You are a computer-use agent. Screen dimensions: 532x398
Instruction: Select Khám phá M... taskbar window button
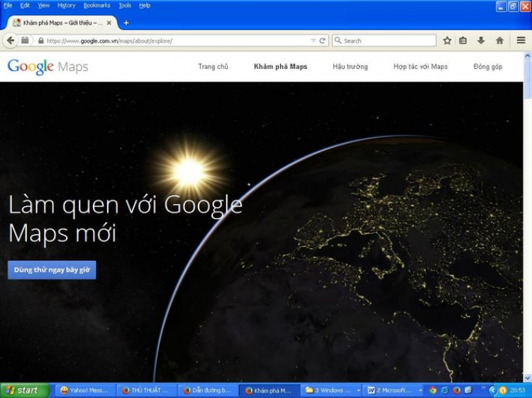270,390
